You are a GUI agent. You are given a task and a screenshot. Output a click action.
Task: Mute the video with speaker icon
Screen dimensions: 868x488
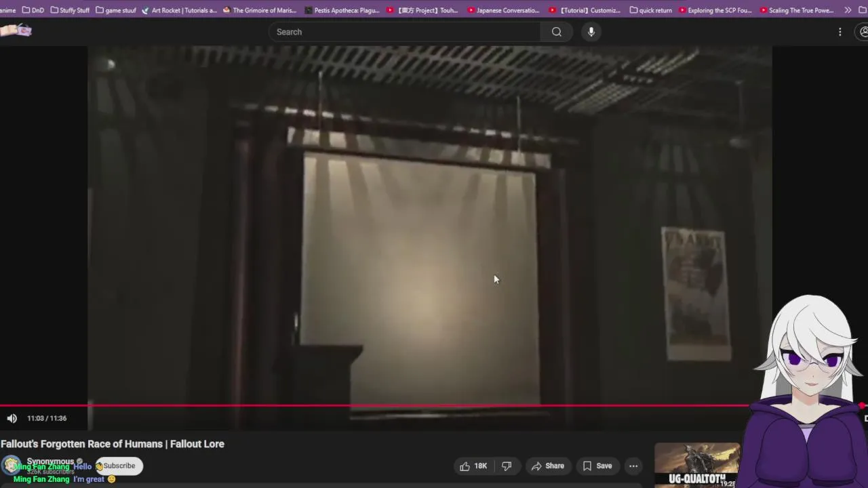[12, 418]
